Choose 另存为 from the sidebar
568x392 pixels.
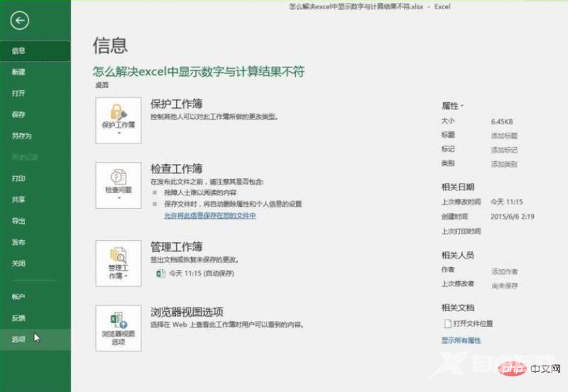(x=21, y=136)
